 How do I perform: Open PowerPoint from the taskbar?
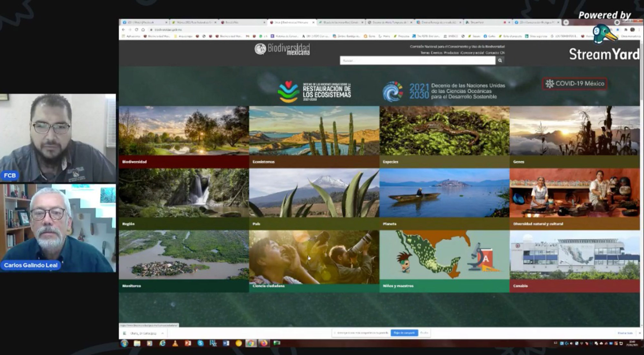pos(188,343)
